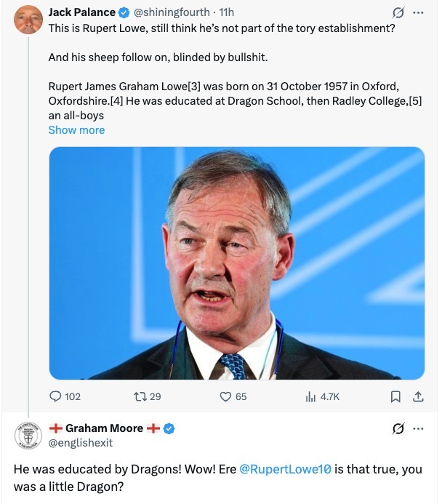Share Jack Palance's post

point(417,396)
